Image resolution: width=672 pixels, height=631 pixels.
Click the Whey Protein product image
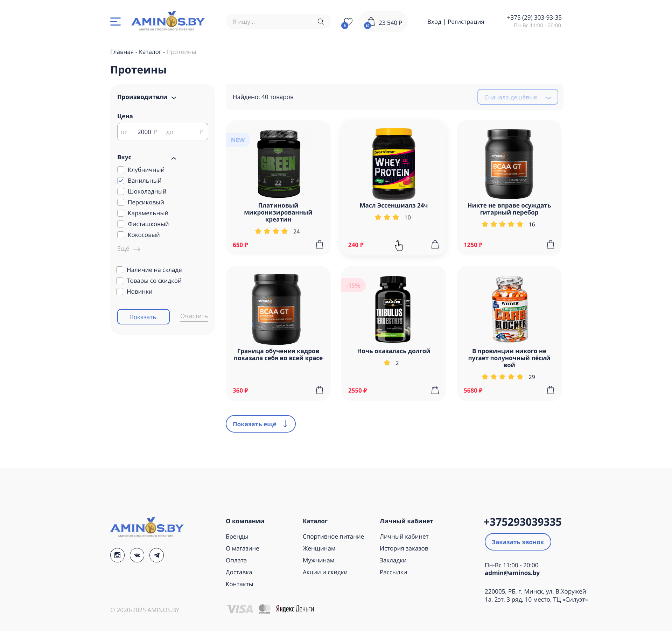(x=394, y=163)
